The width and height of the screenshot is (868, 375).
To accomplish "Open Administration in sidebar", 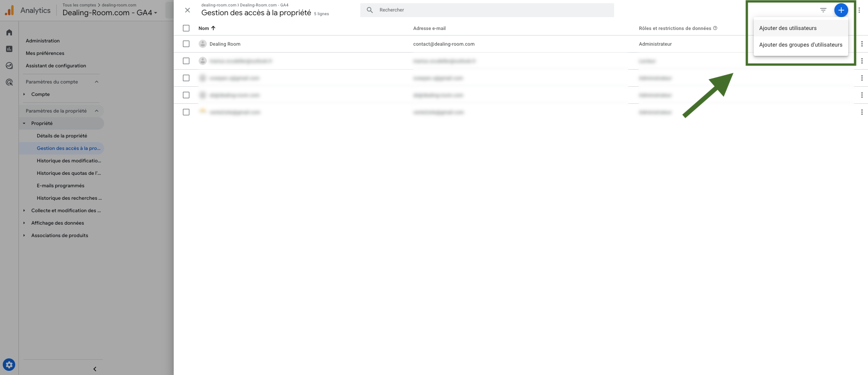I will (43, 41).
